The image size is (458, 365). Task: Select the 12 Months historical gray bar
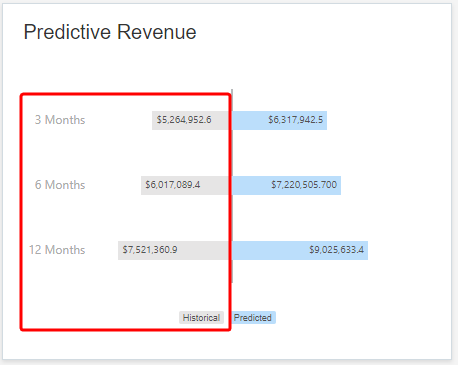pos(173,250)
